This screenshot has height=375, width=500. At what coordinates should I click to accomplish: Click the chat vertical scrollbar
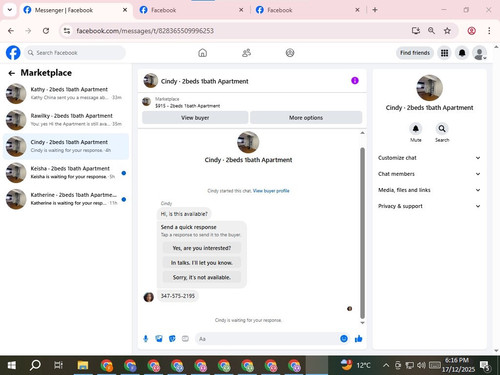362,233
